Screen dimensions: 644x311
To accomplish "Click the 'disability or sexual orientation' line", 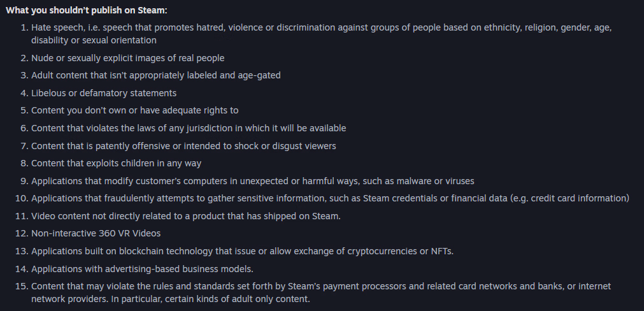I will 94,40.
